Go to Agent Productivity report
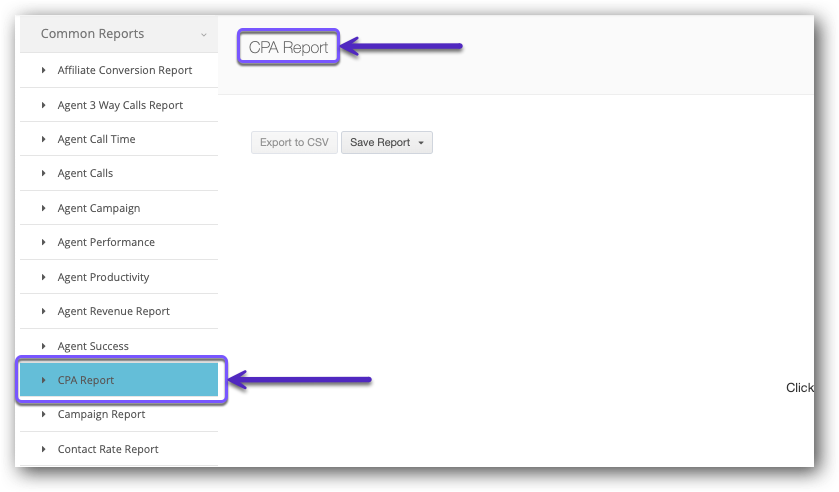The image size is (839, 492). click(103, 277)
